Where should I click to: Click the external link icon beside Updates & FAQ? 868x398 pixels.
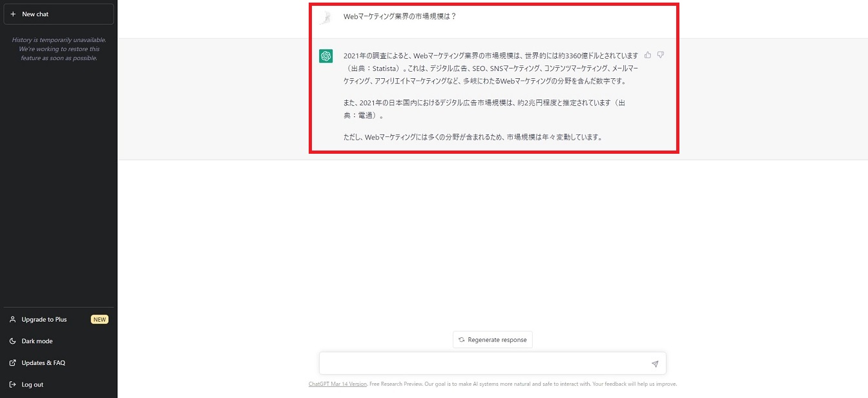click(13, 362)
